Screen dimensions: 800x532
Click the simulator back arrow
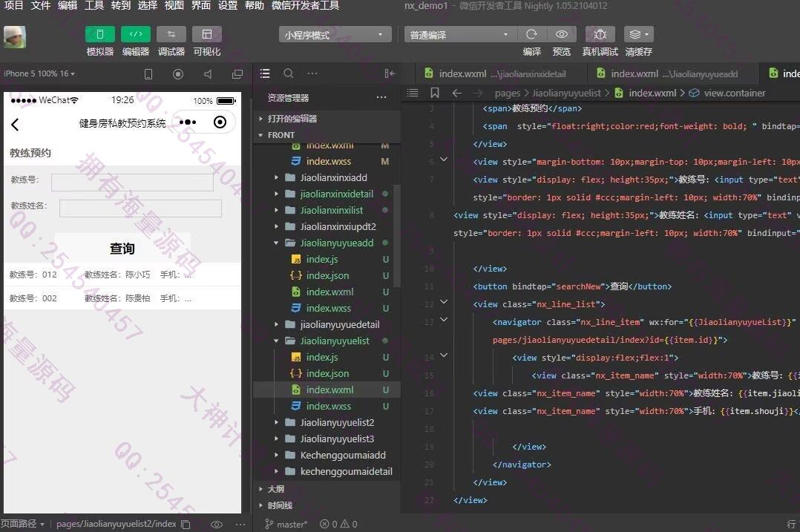15,125
